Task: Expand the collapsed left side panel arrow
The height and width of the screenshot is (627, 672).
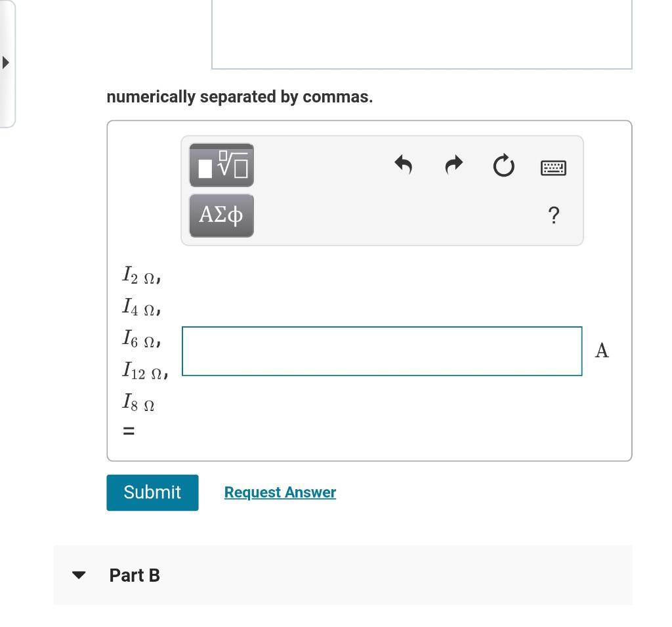Action: click(x=7, y=62)
